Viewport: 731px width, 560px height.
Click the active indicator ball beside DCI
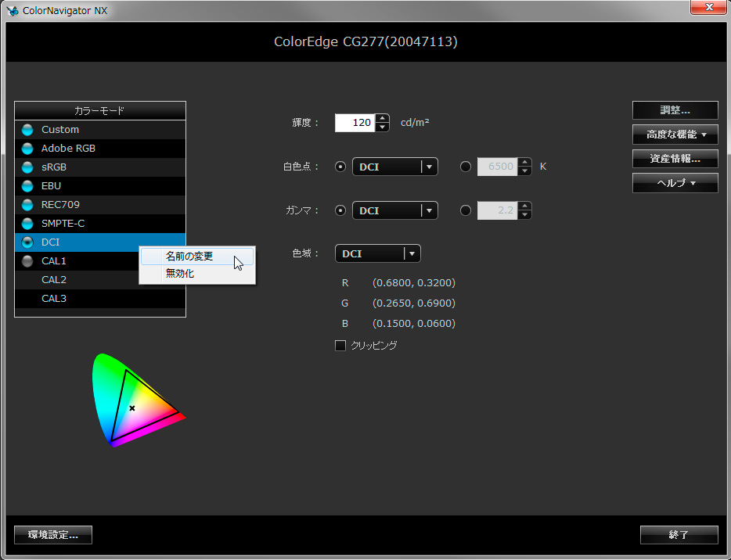[x=27, y=242]
